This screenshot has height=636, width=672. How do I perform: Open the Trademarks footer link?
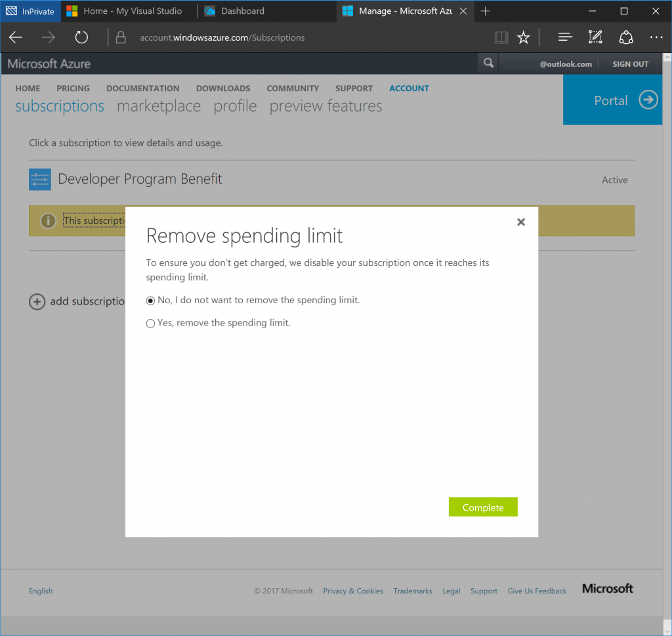click(x=413, y=591)
